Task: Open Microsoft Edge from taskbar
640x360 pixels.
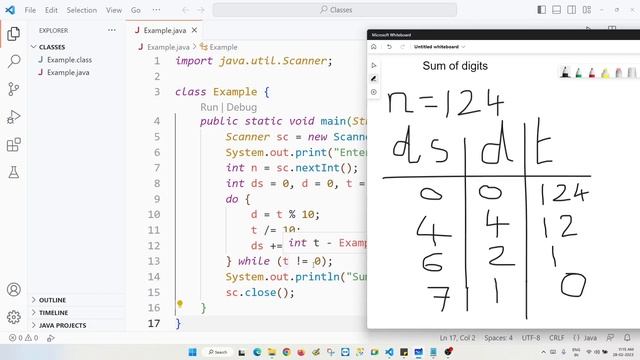Action: tap(257, 352)
